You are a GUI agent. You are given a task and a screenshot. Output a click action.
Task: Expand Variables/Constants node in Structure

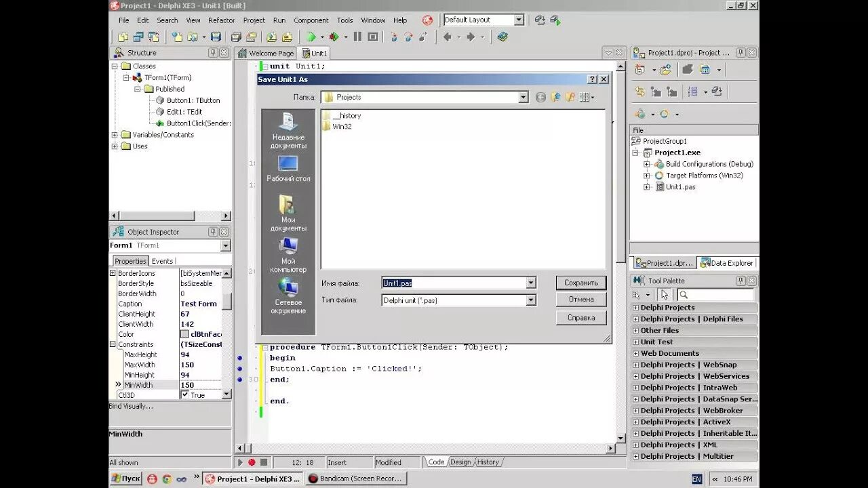coord(115,135)
